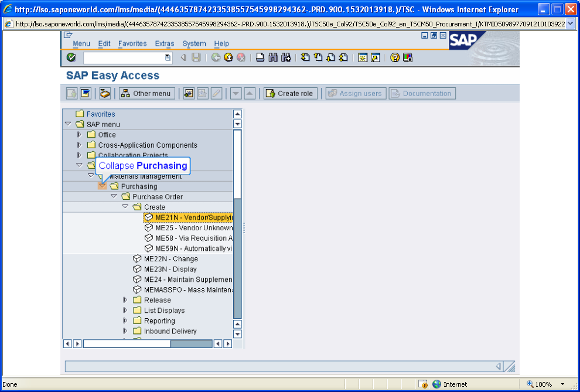Image resolution: width=580 pixels, height=392 pixels.
Task: Open the System menu
Action: click(194, 43)
